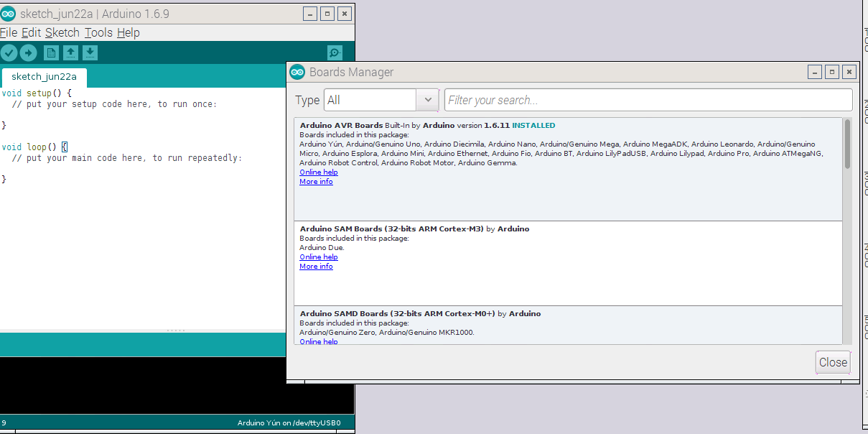868x434 pixels.
Task: Open Online help for Arduino SAMD Boards
Action: coord(319,342)
